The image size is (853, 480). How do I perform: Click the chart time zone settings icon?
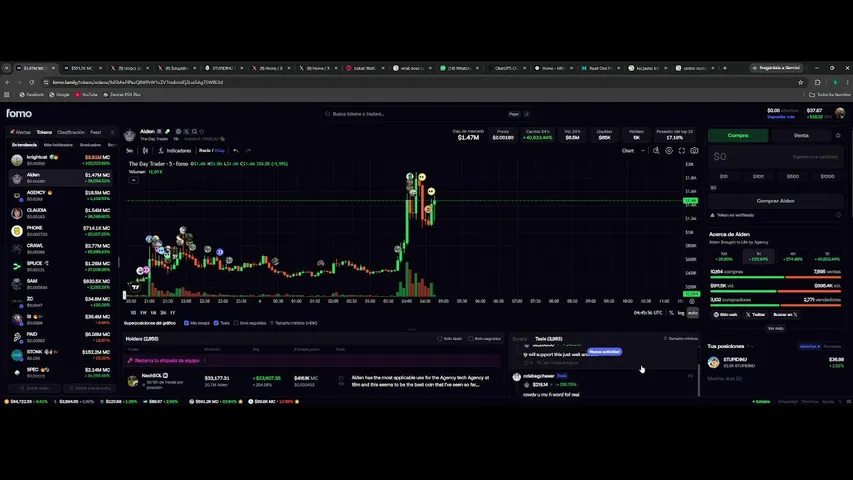[x=692, y=301]
